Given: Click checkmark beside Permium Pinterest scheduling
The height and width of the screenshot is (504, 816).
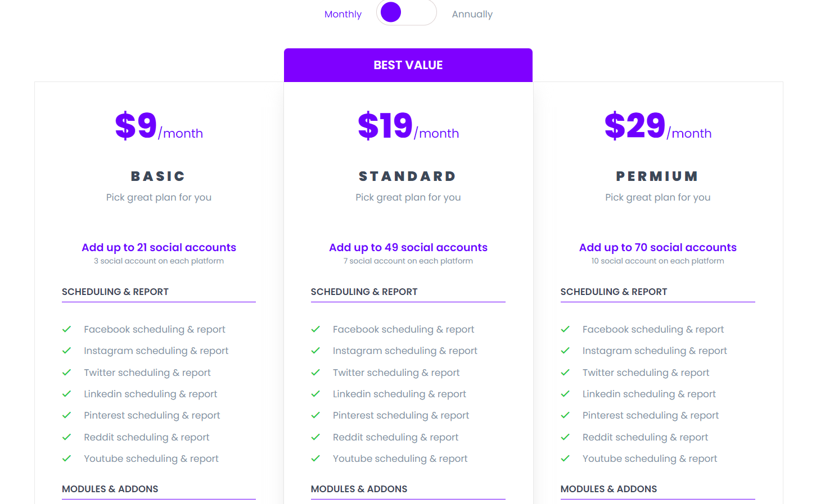Looking at the screenshot, I should pyautogui.click(x=565, y=415).
